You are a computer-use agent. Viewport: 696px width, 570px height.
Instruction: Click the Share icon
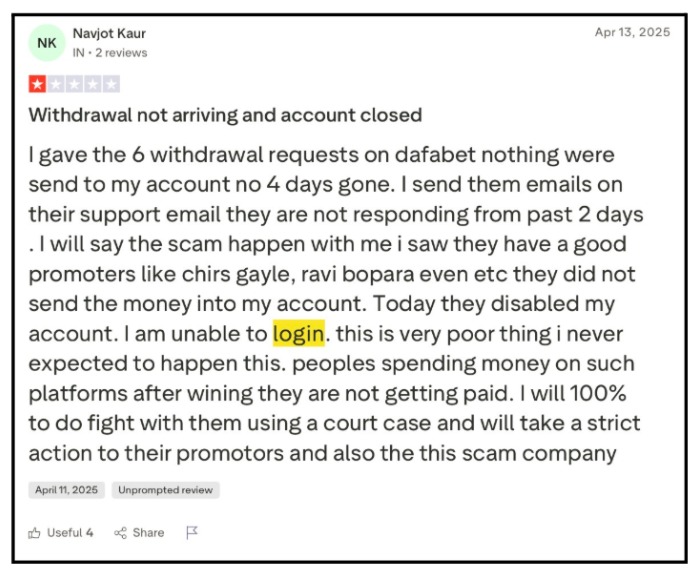tap(120, 533)
